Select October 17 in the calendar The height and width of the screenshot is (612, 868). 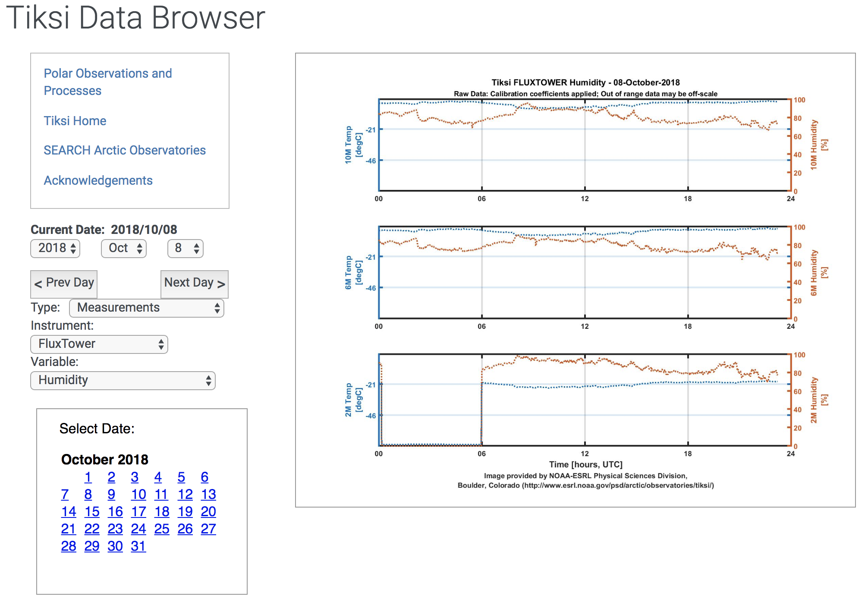tap(138, 512)
